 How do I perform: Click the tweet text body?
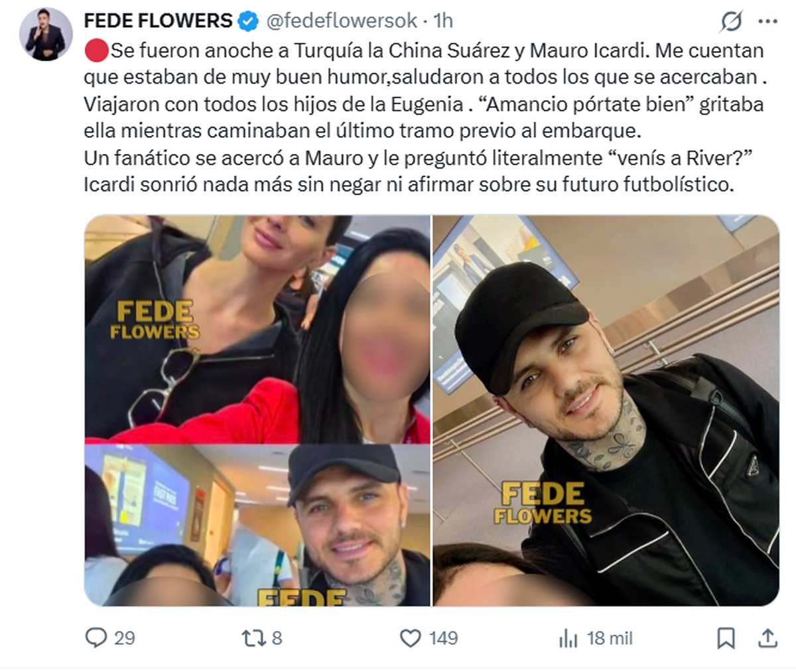coord(425,117)
